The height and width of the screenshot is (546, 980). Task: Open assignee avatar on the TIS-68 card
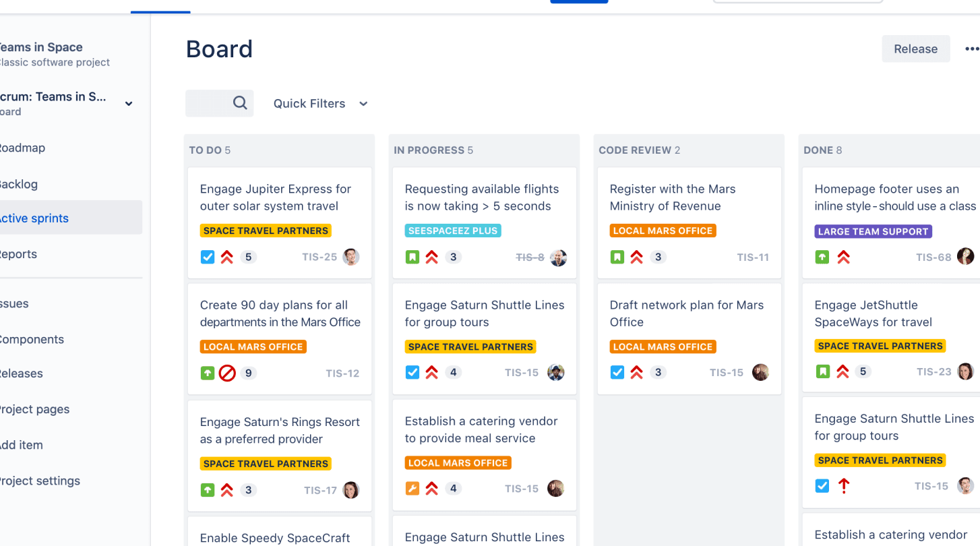click(966, 256)
